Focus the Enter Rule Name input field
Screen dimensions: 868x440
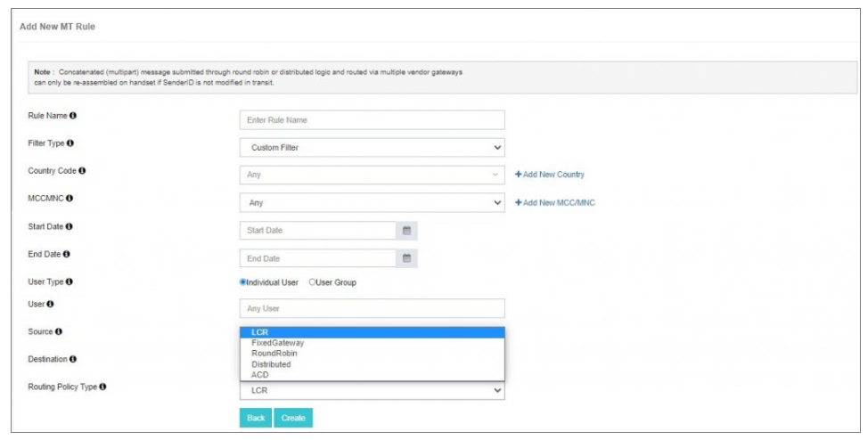pos(372,120)
